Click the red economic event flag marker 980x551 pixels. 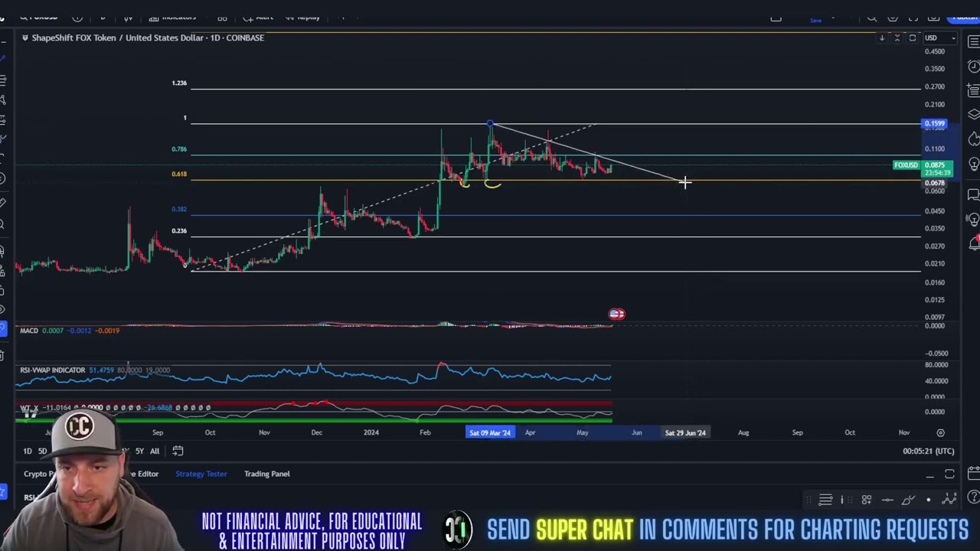(616, 314)
